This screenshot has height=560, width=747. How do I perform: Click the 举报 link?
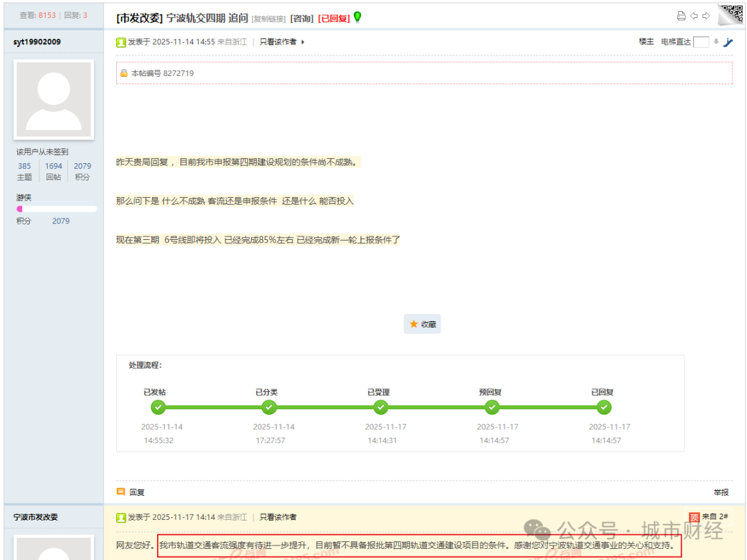click(x=721, y=492)
